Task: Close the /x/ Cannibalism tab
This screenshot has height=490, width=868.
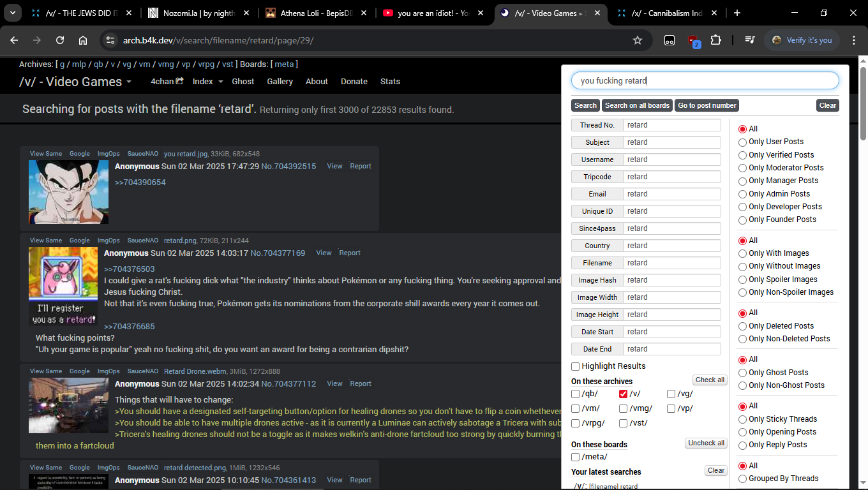Action: (714, 13)
